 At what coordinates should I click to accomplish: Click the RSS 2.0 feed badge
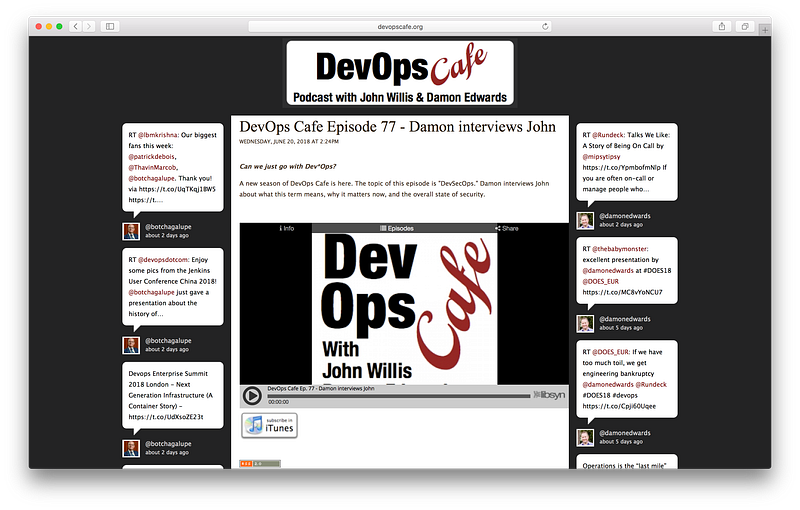pyautogui.click(x=260, y=464)
